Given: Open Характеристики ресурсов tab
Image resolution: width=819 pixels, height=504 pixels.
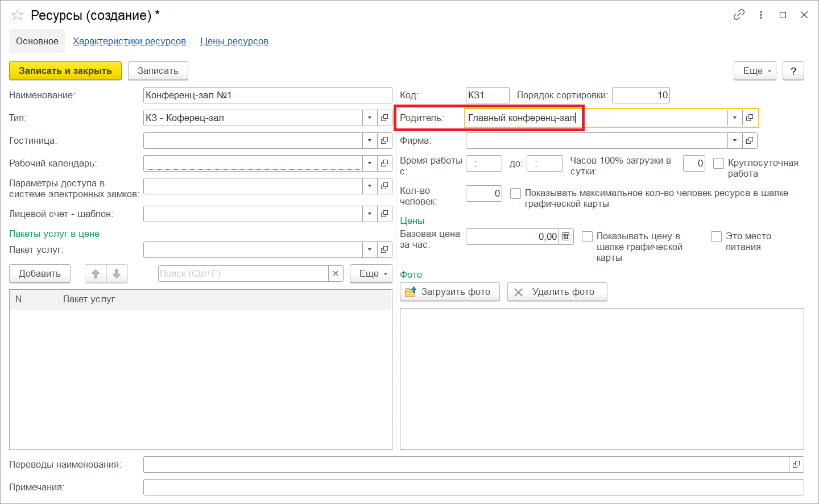Looking at the screenshot, I should [x=129, y=41].
